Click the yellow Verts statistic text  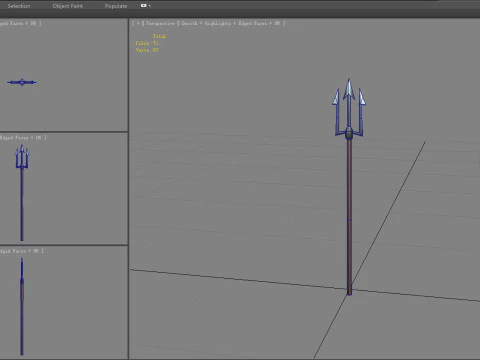click(x=147, y=50)
